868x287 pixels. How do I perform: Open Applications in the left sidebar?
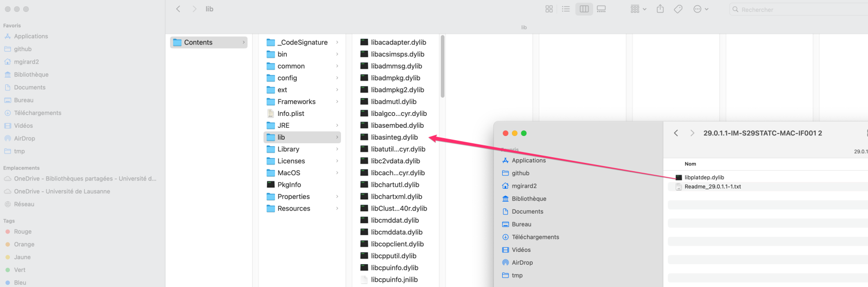click(31, 36)
